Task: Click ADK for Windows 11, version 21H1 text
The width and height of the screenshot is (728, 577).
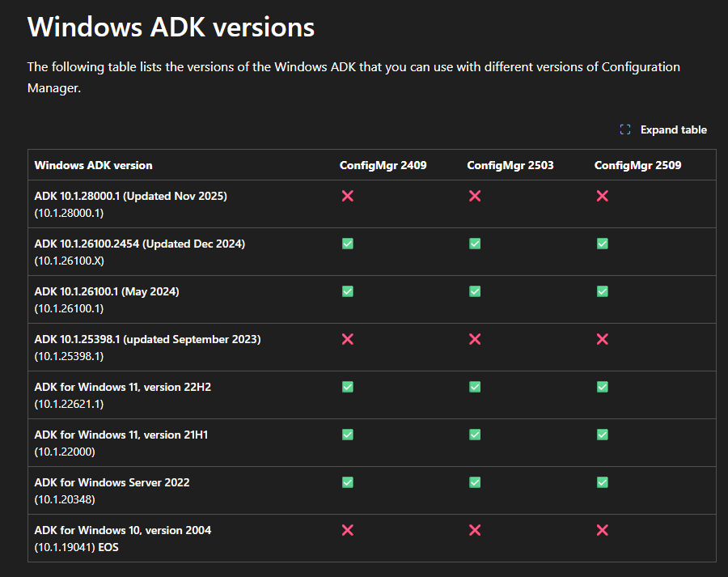Action: pyautogui.click(x=121, y=435)
